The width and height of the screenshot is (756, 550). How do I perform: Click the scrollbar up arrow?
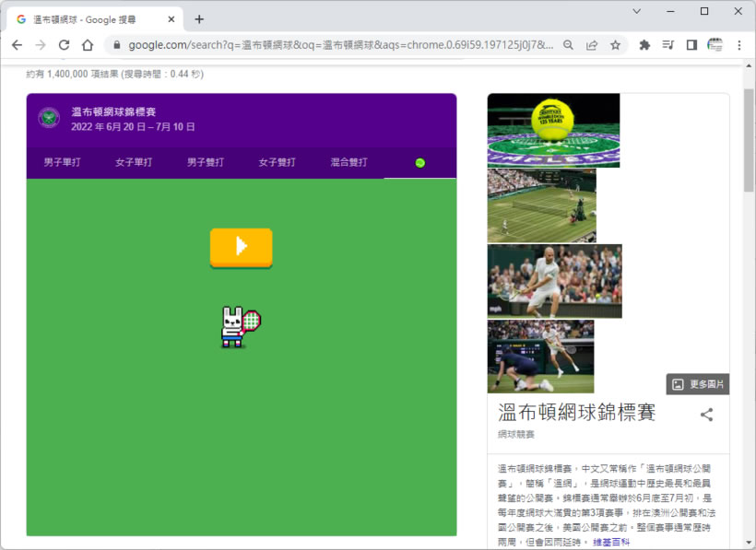click(x=749, y=65)
